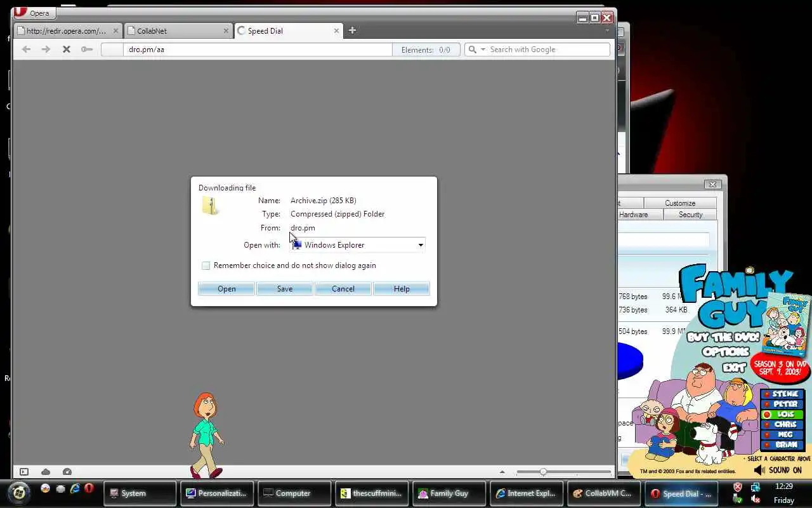The height and width of the screenshot is (508, 812).
Task: Select the Lois character option
Action: 781,415
